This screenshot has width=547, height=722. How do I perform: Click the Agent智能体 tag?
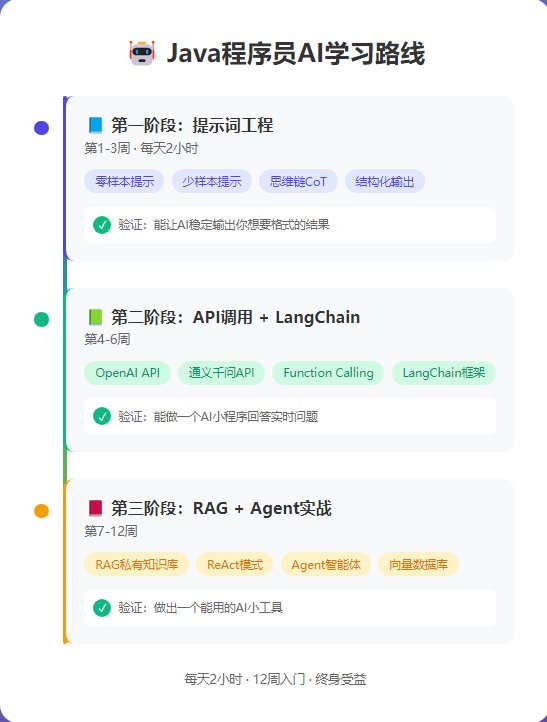coord(326,565)
